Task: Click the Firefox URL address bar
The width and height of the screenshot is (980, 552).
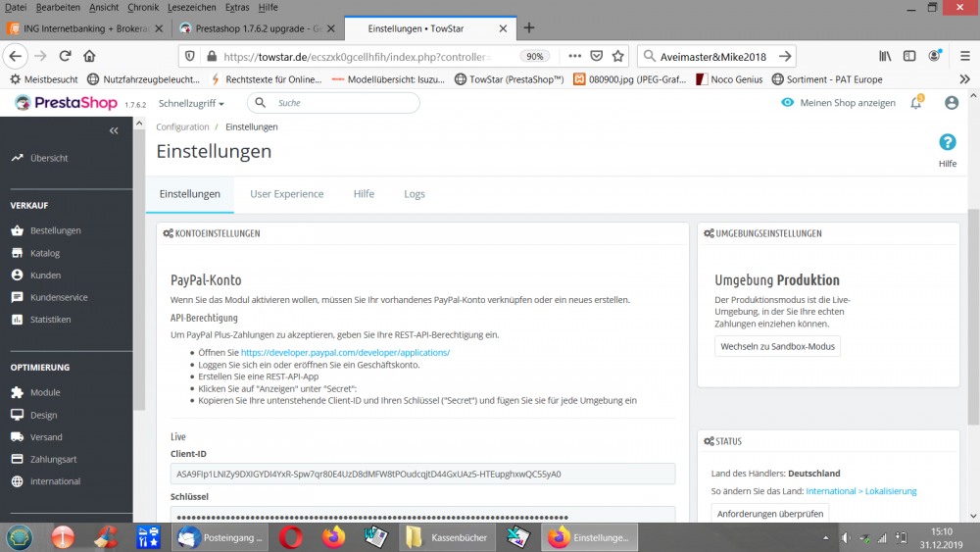Action: pyautogui.click(x=357, y=56)
